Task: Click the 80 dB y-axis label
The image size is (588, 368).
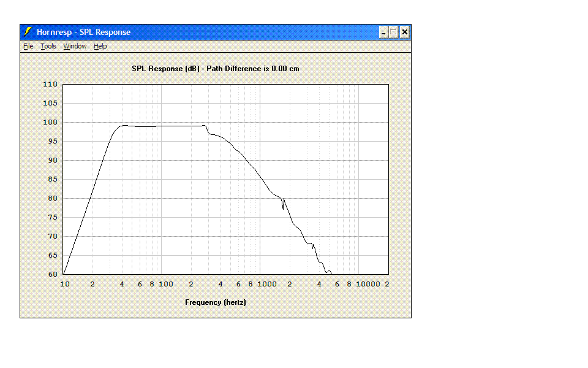Action: coord(53,198)
